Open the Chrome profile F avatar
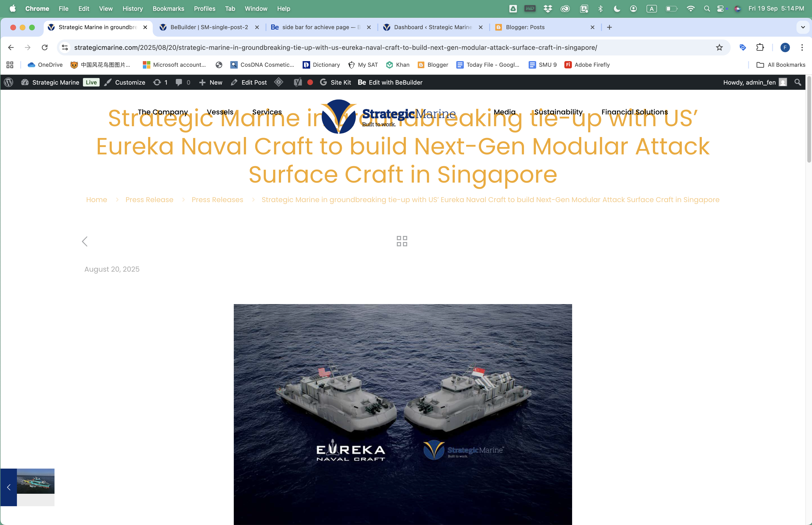The width and height of the screenshot is (812, 525). pyautogui.click(x=785, y=47)
